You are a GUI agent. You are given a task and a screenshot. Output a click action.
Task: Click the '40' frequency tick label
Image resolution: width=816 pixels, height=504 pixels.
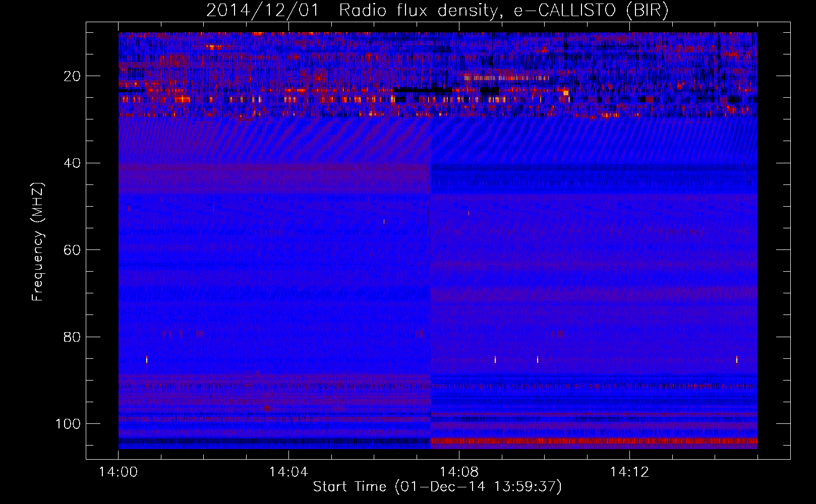pos(73,163)
